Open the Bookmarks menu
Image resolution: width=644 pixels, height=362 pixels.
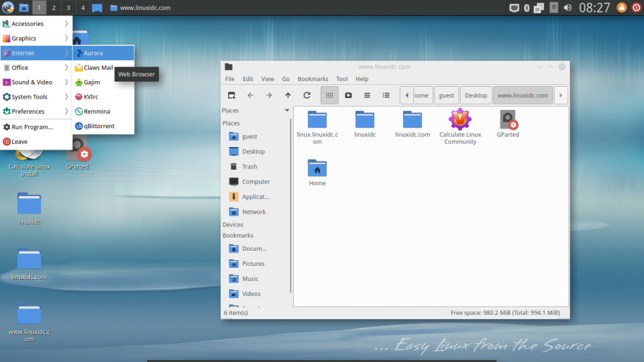313,79
